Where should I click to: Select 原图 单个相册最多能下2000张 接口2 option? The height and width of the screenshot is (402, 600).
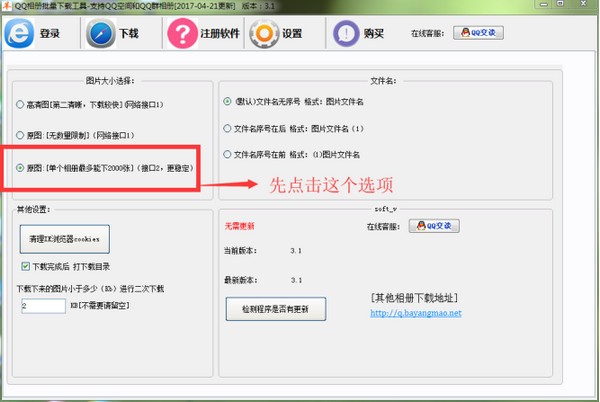coord(105,168)
